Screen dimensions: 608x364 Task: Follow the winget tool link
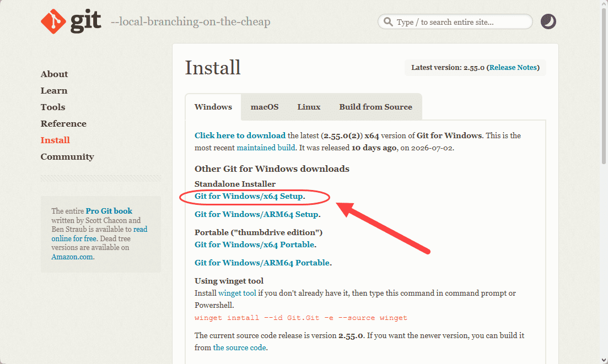(238, 293)
